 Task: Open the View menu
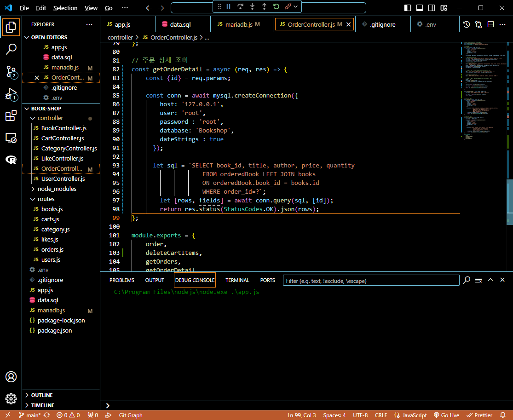point(91,8)
